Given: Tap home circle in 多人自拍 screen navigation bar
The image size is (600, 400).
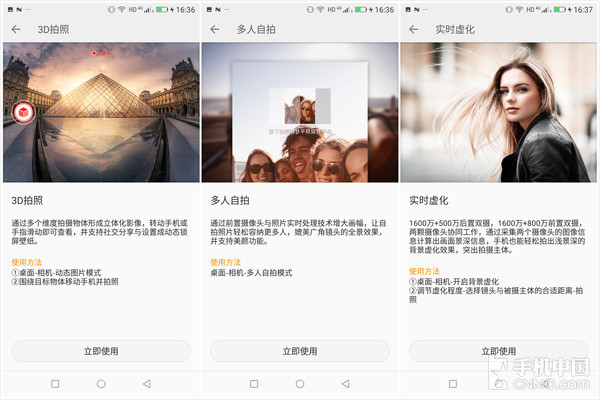Looking at the screenshot, I should [300, 384].
